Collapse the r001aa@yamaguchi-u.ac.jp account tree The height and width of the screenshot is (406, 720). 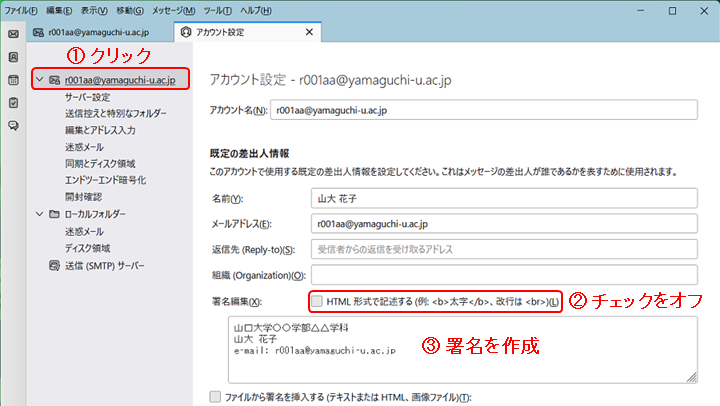[x=38, y=80]
